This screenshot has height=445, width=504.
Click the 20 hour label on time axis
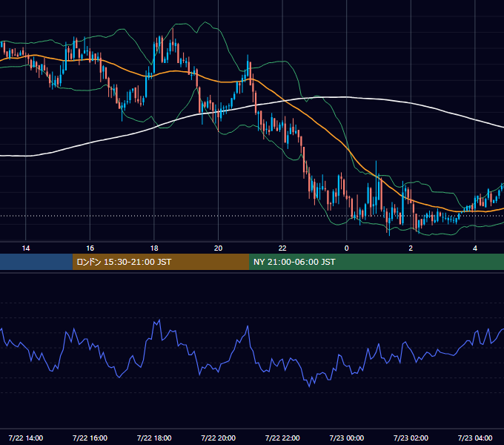[x=218, y=248]
